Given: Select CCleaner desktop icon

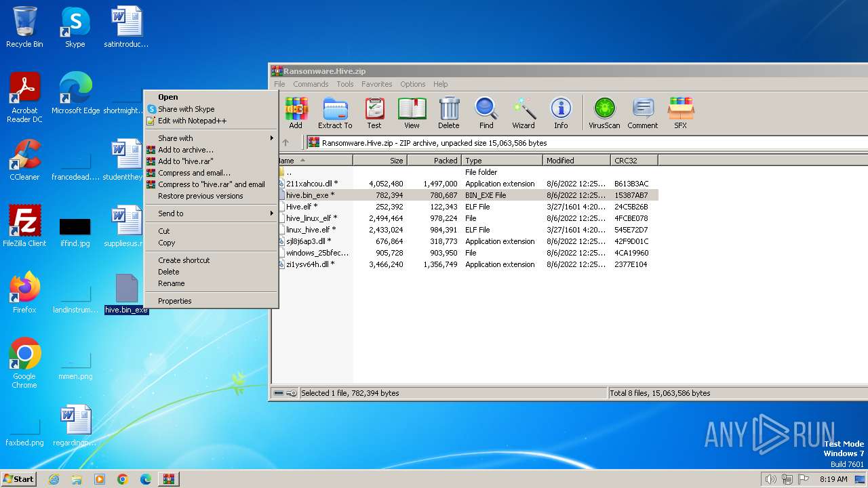Looking at the screenshot, I should tap(24, 160).
